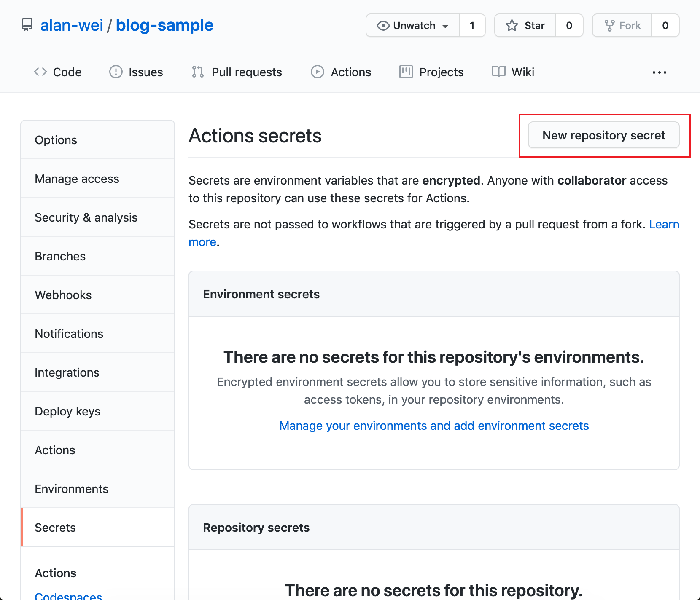Click the Issues circle icon

pos(116,72)
